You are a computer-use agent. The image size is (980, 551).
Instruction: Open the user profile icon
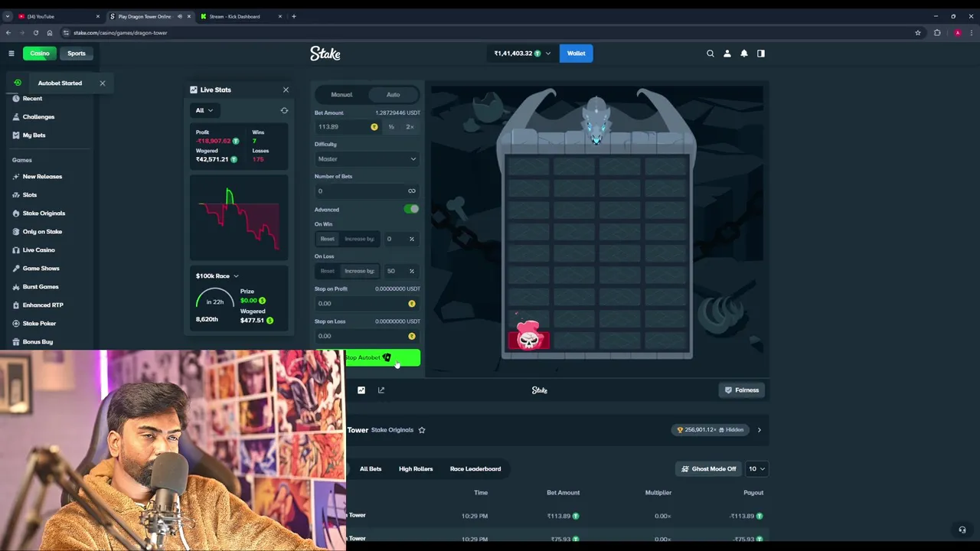727,54
